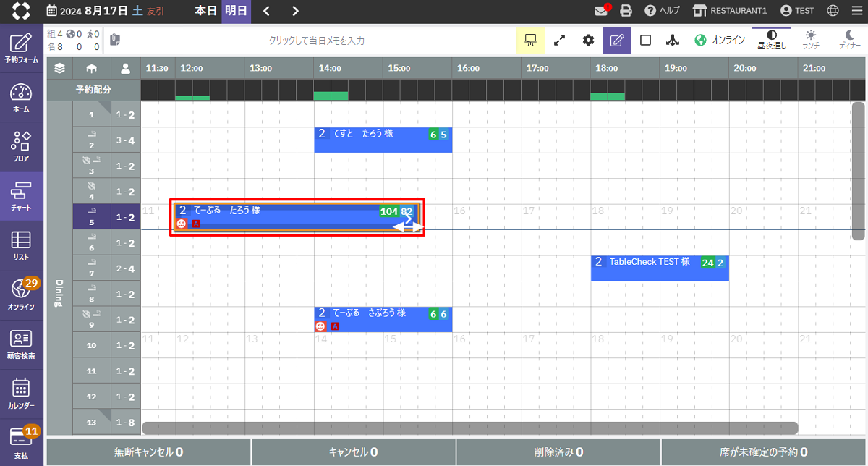This screenshot has width=868, height=466.
Task: Go to ホーム dashboard icon
Action: (x=22, y=98)
